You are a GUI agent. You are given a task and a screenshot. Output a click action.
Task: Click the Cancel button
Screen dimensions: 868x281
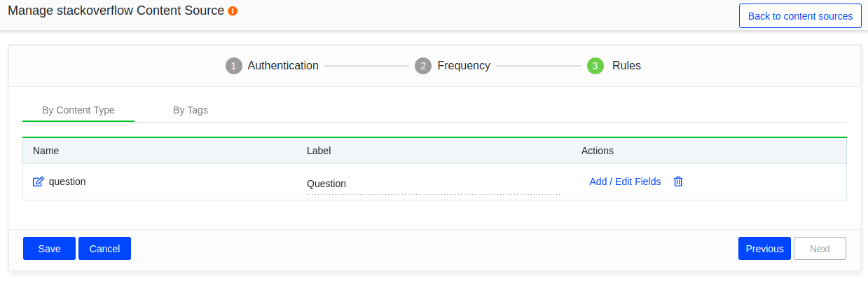104,249
